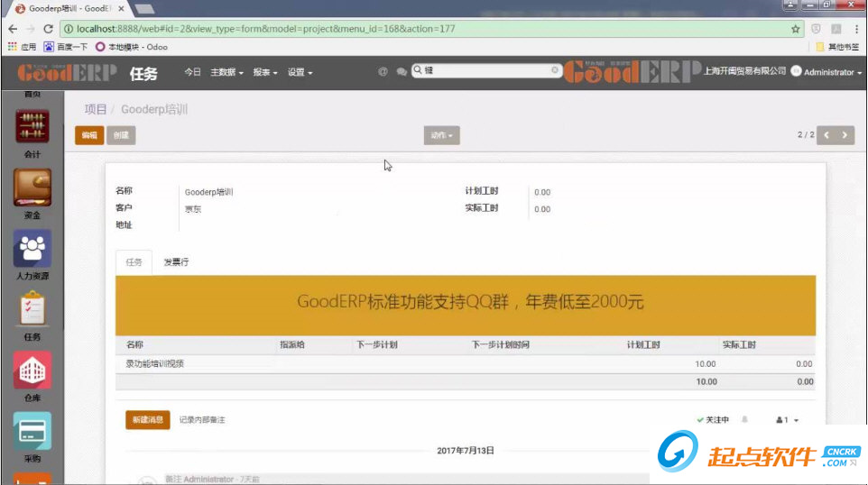This screenshot has height=485, width=868.
Task: Open the chat conversations icon
Action: [x=402, y=71]
